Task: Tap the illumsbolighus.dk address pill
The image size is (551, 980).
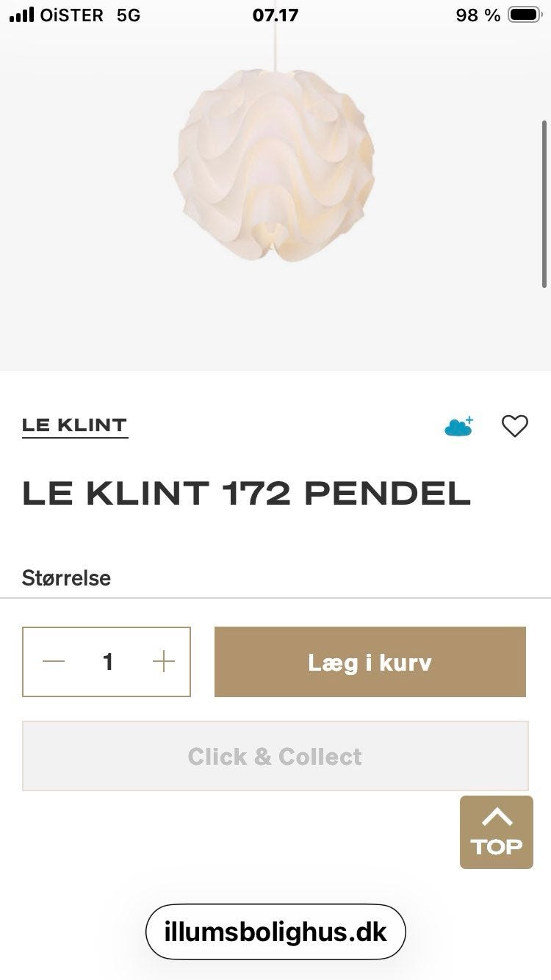Action: click(x=275, y=932)
